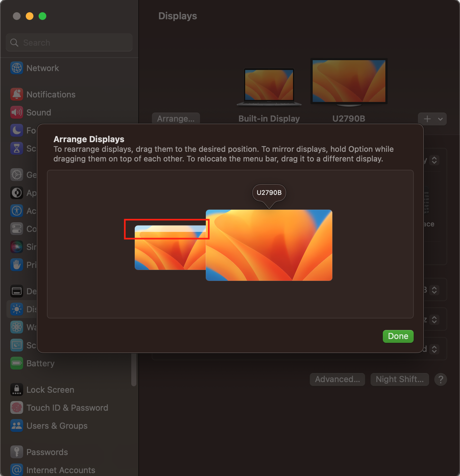Screen dimensions: 460x476
Task: Click the Built-in Display caption text
Action: [x=269, y=119]
